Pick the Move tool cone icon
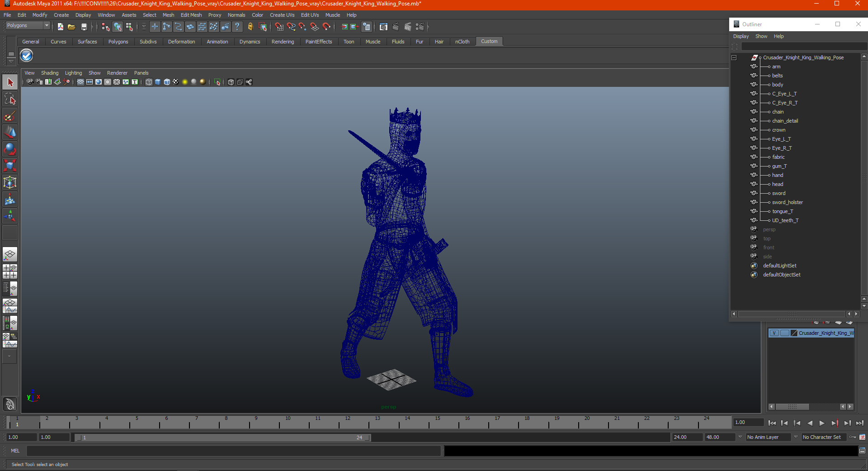The height and width of the screenshot is (471, 868). (10, 132)
